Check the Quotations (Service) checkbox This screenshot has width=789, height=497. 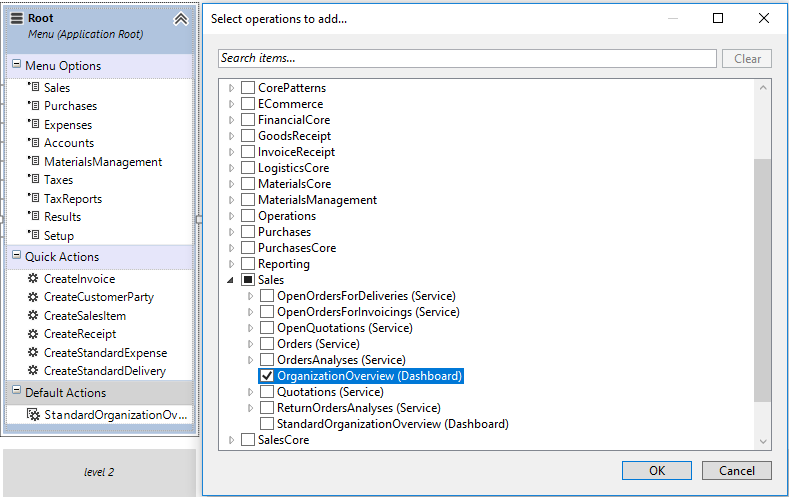(267, 392)
